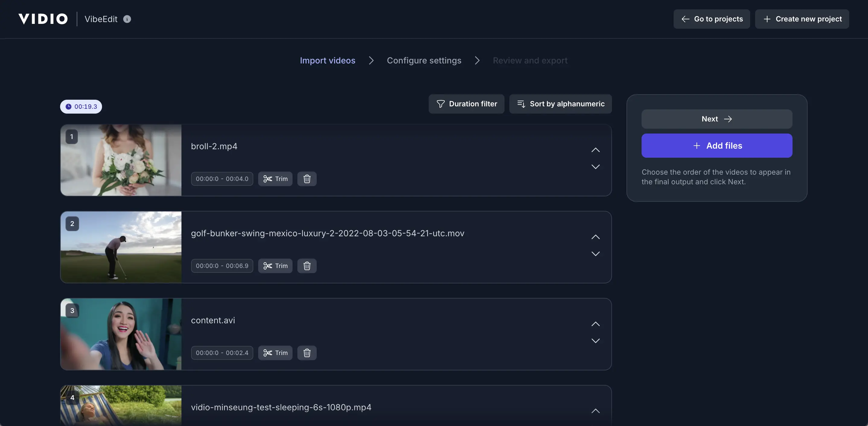This screenshot has width=868, height=426.
Task: Select the Review and export step
Action: point(530,60)
